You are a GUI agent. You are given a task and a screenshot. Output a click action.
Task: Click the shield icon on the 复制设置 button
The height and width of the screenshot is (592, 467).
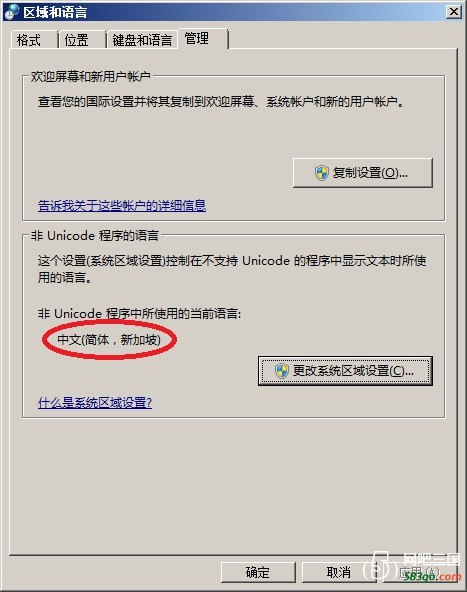coord(322,173)
